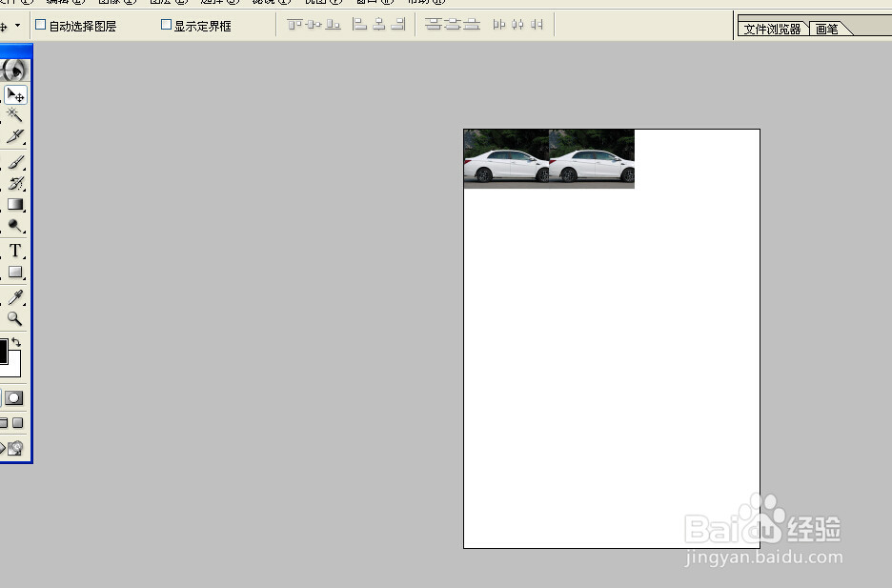
Task: Select the Dodge tool
Action: pyautogui.click(x=15, y=226)
